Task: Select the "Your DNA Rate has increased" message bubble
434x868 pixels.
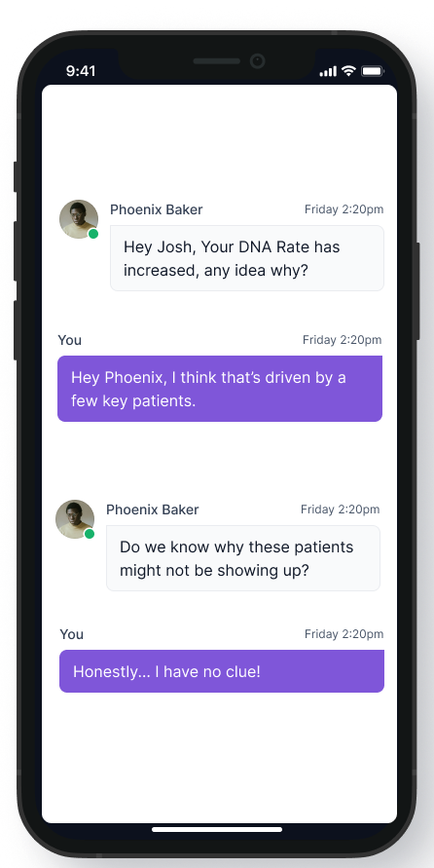Action: [x=247, y=258]
